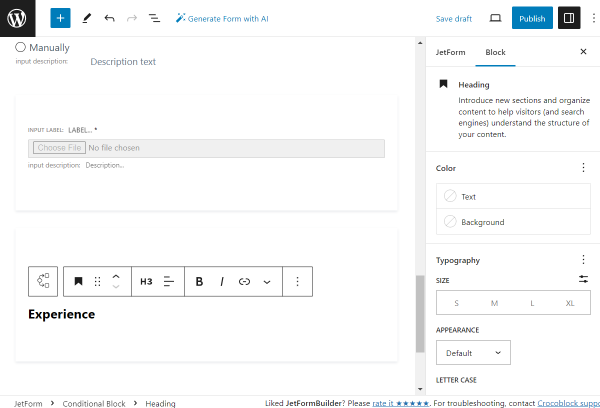Click the editor vertical scrollbar thumb
Image resolution: width=600 pixels, height=408 pixels.
[x=420, y=314]
